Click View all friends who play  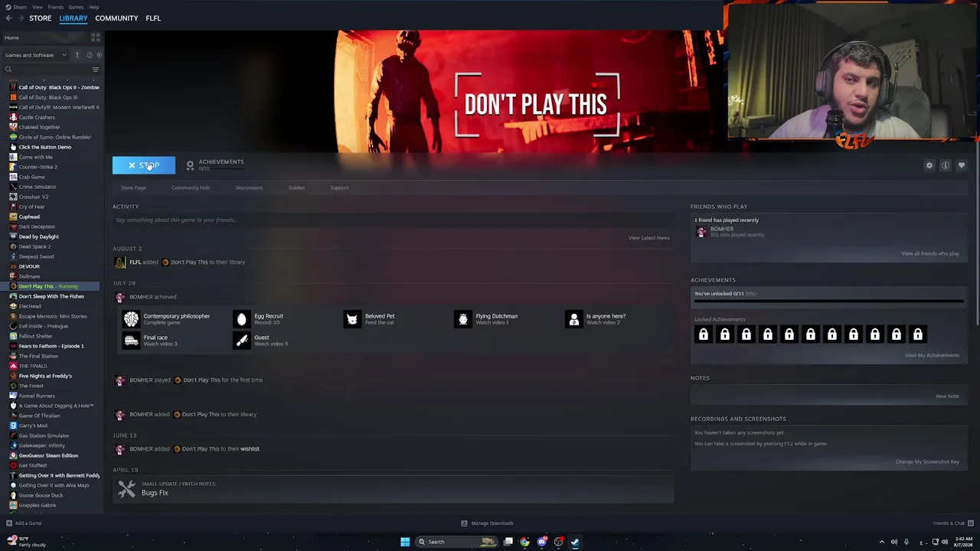930,253
